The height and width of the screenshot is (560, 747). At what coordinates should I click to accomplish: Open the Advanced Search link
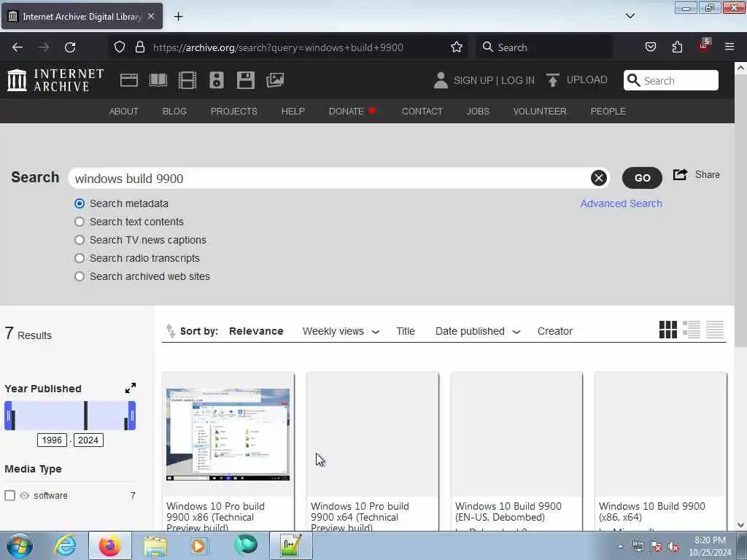622,203
